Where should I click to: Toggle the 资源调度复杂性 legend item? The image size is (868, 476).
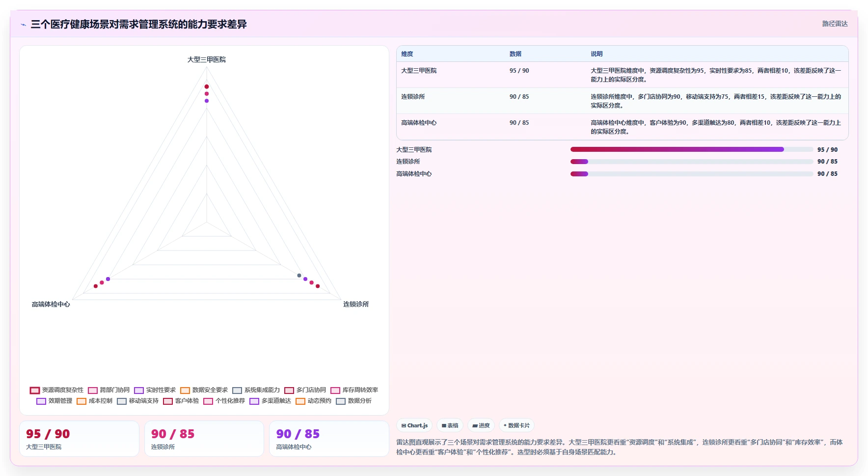(x=56, y=390)
